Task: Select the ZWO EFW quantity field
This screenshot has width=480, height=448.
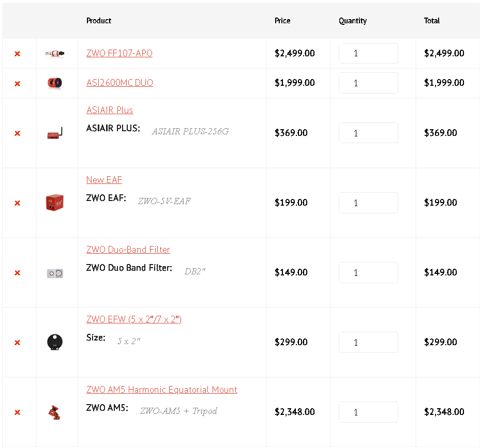Action: [x=368, y=342]
